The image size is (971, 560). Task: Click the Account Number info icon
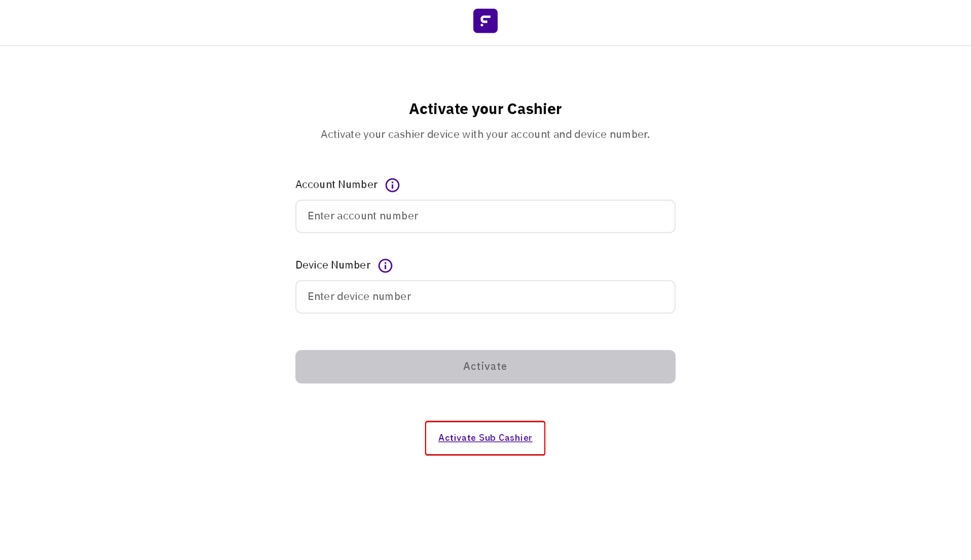(x=392, y=185)
